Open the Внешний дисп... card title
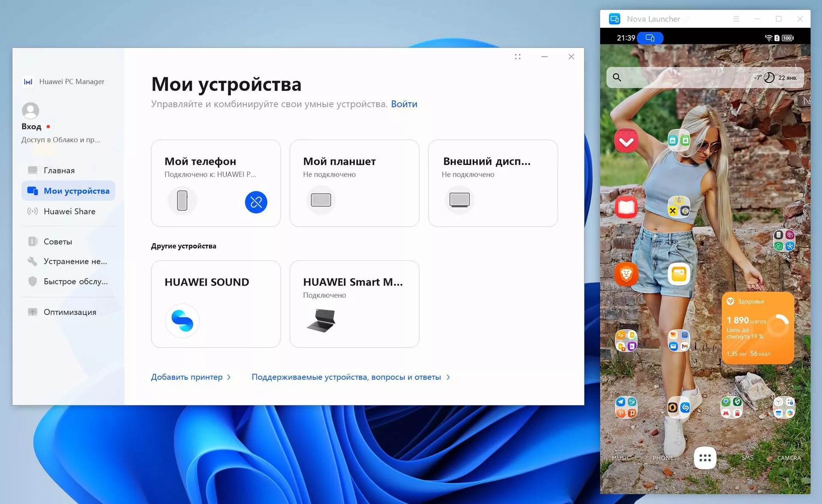The height and width of the screenshot is (504, 822). click(x=486, y=161)
